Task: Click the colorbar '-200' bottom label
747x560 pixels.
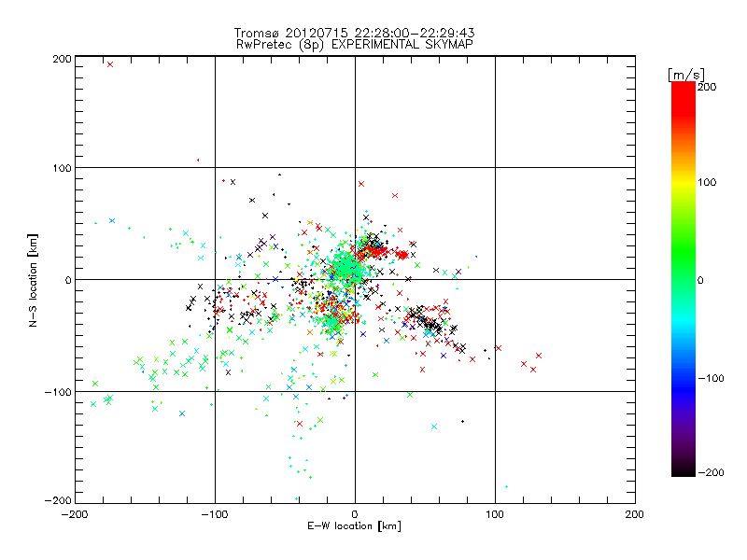Action: (711, 472)
